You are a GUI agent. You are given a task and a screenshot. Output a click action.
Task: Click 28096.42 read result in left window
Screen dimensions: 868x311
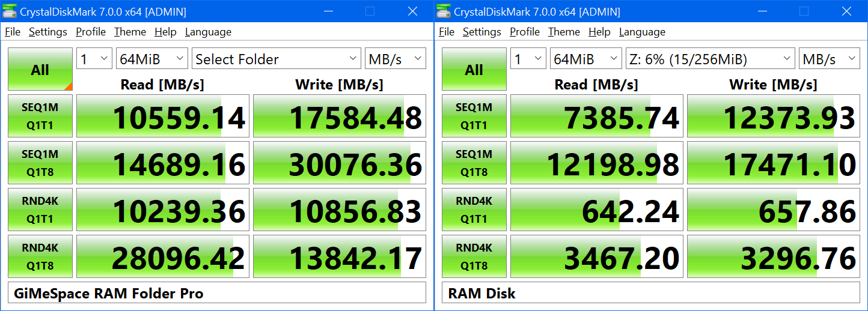click(163, 256)
